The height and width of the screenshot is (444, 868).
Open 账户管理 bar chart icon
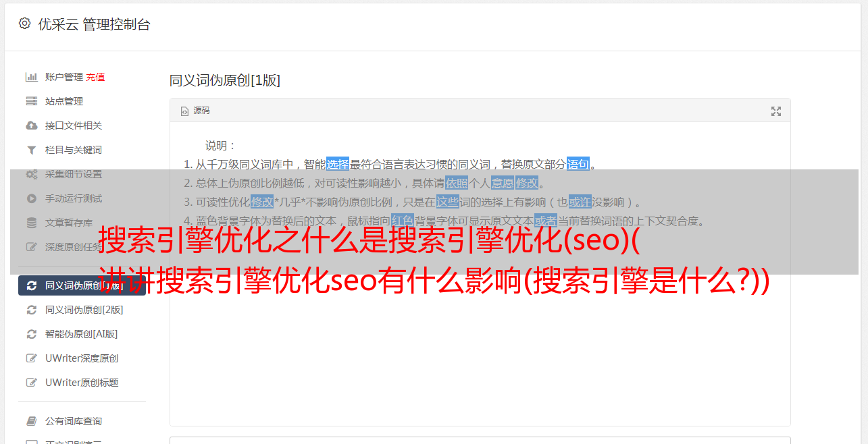[x=31, y=77]
